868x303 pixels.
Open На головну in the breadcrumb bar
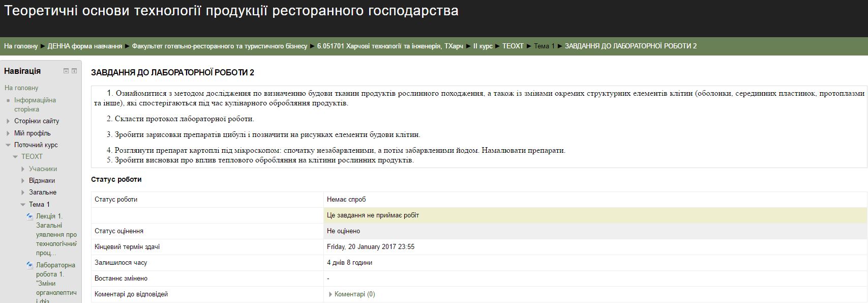coord(21,46)
